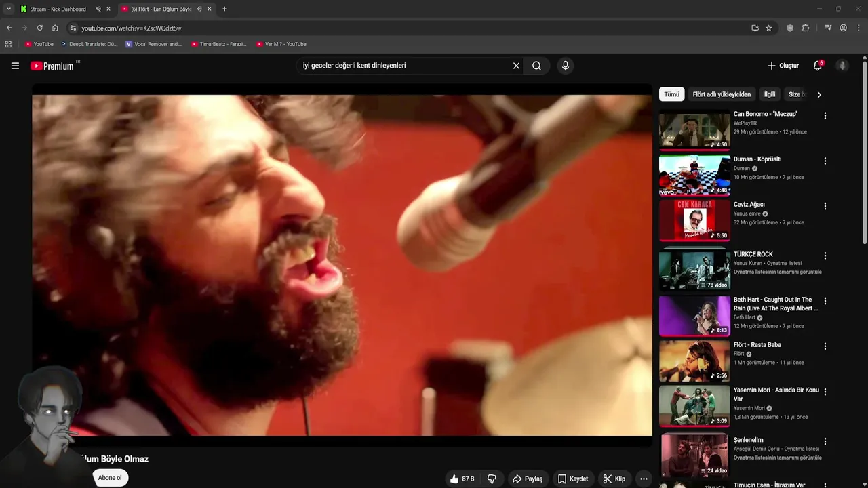Open the notifications bell
Image resolution: width=868 pixels, height=488 pixels.
[x=818, y=66]
